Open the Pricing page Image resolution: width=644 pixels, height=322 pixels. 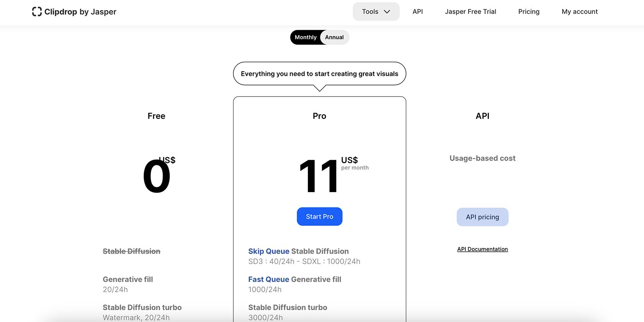click(529, 11)
